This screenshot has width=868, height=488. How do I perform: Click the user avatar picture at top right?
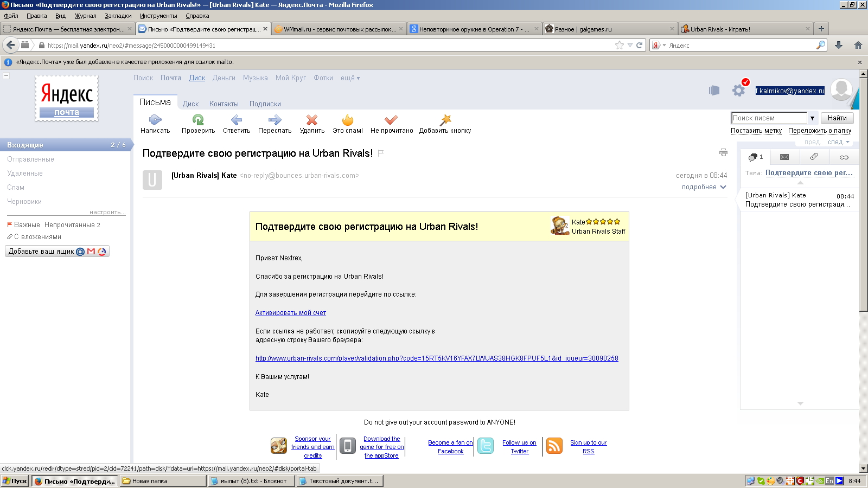coord(841,89)
